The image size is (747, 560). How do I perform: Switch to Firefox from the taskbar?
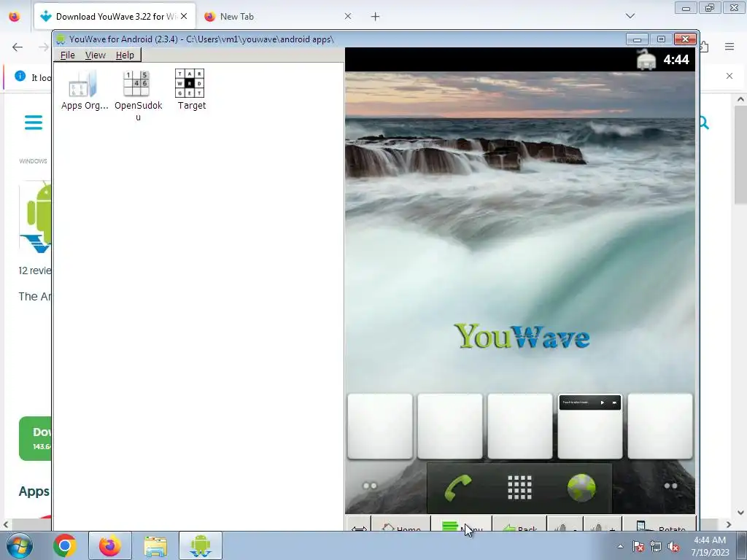[109, 545]
